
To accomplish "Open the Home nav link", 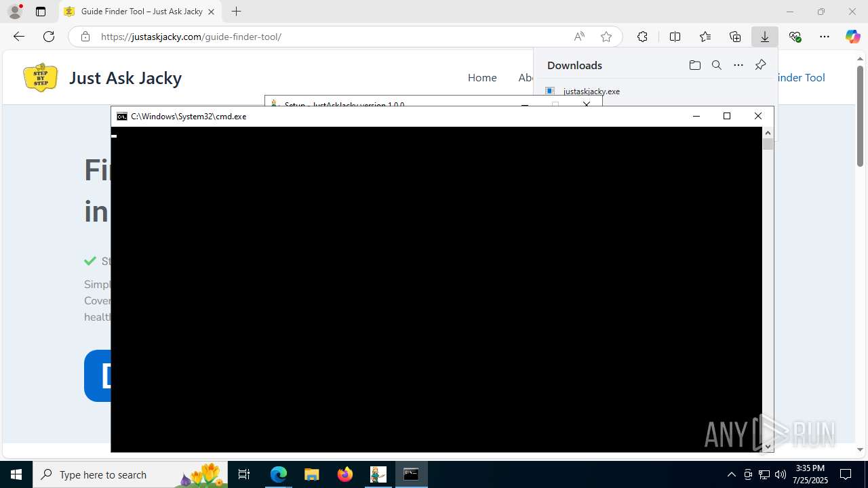I will [482, 77].
